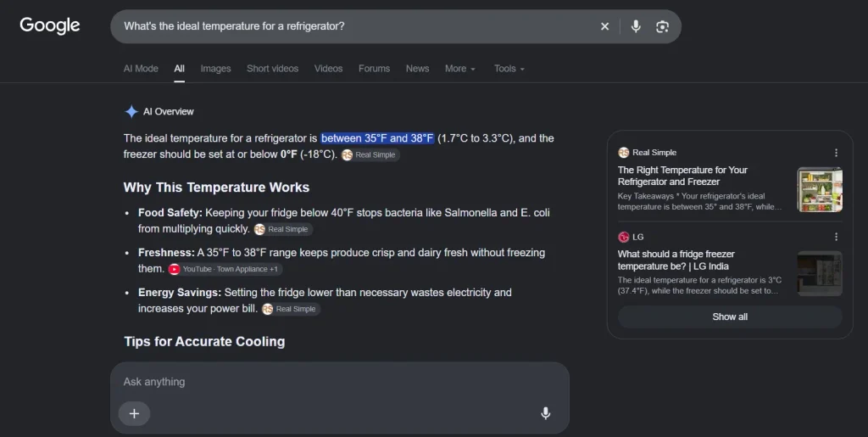Viewport: 868px width, 437px height.
Task: Click Real Simple logo in sidebar card
Action: 624,152
